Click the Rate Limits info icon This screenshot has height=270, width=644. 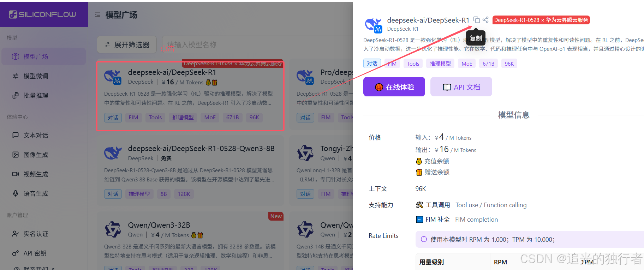tap(424, 239)
